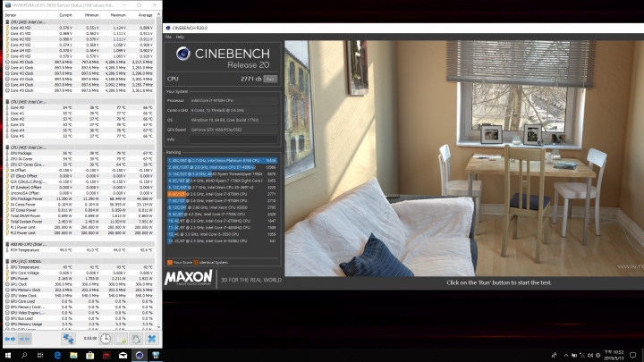Click the Info input field in Cinebench

point(233,139)
